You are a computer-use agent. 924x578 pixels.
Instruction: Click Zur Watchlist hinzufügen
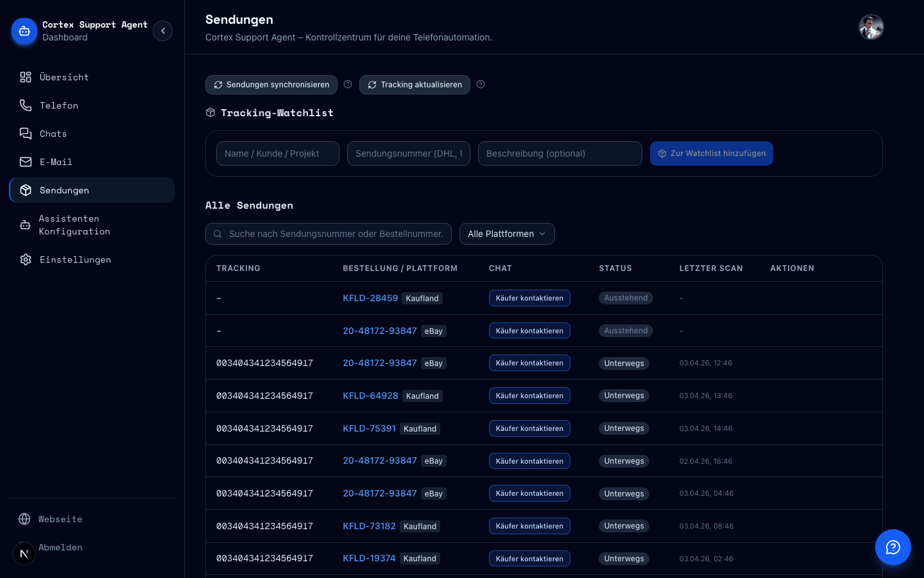(x=711, y=153)
